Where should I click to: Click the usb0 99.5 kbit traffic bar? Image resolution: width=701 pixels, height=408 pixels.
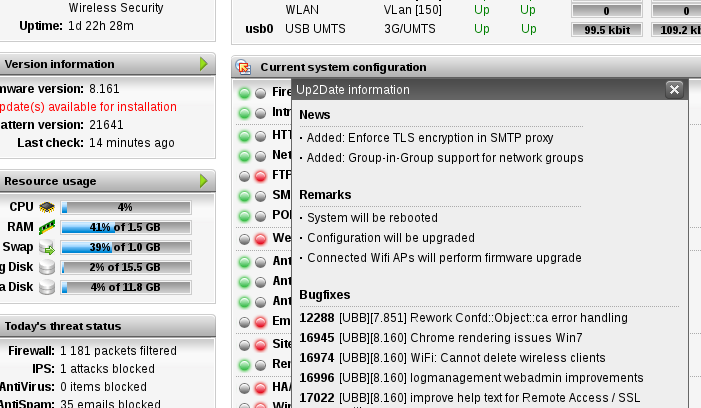tap(606, 29)
